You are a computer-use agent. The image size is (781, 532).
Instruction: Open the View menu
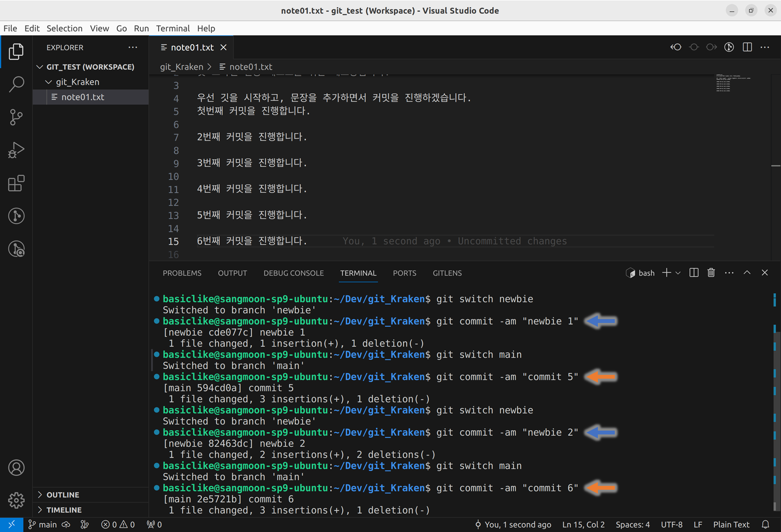(x=99, y=28)
